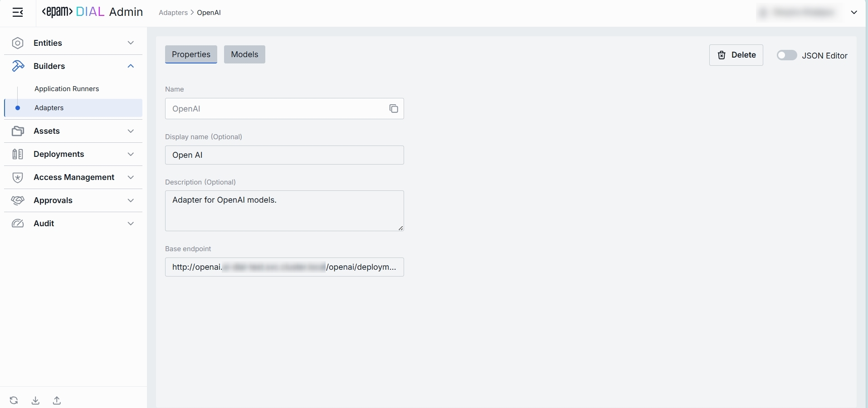The height and width of the screenshot is (408, 868).
Task: Select the Properties tab
Action: point(191,54)
